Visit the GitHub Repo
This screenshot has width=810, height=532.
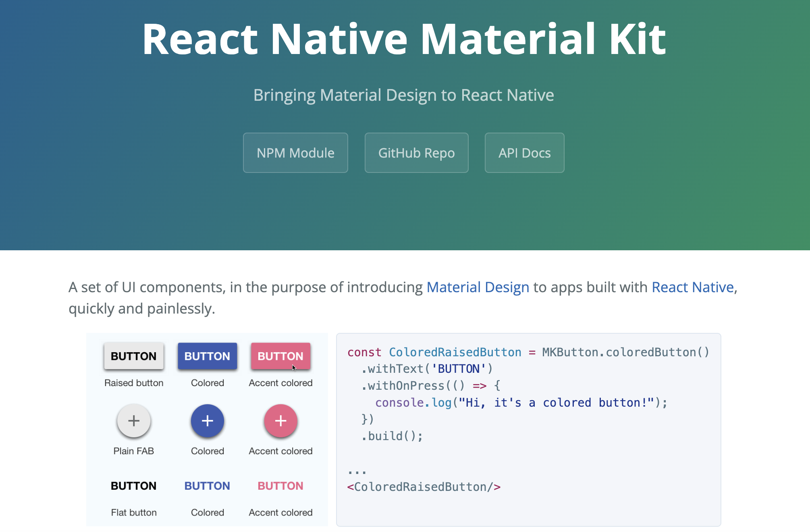(416, 153)
